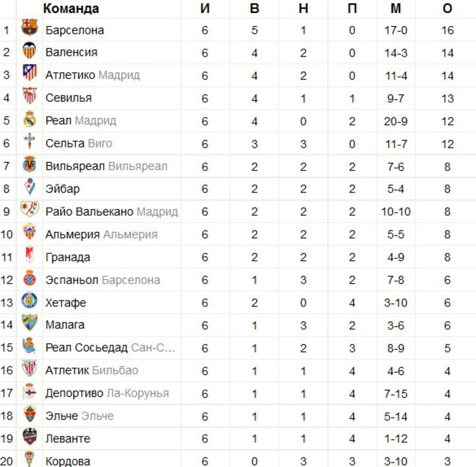Click the Levante crest icon
The image size is (476, 467).
[x=30, y=437]
